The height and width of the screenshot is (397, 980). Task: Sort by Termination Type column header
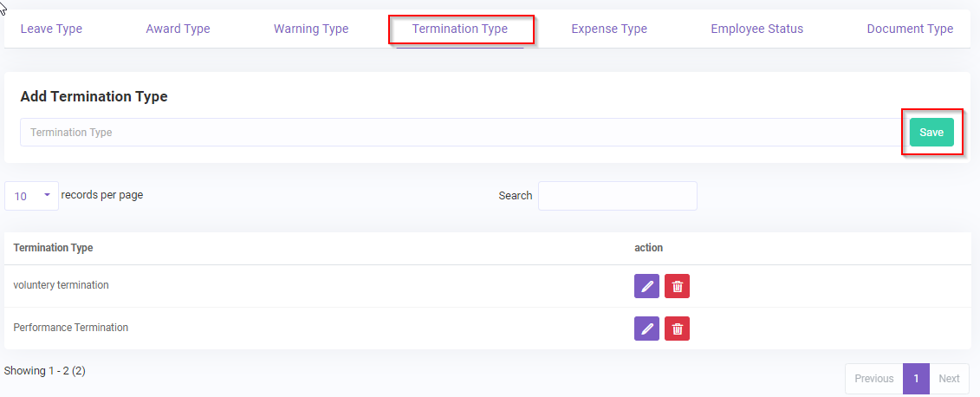[x=53, y=248]
